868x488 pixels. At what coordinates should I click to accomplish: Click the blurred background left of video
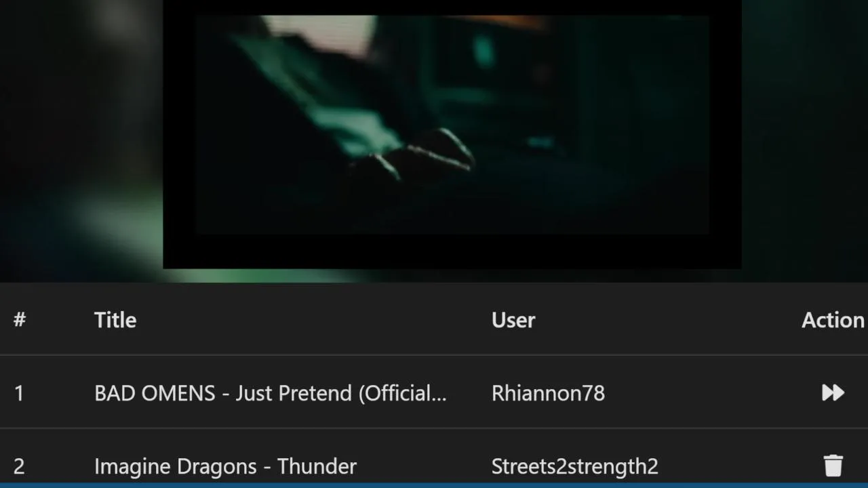pos(81,136)
